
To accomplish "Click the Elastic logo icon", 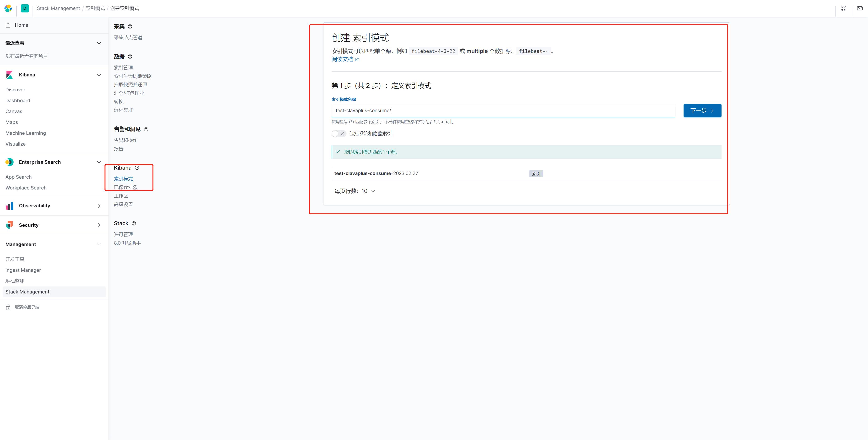I will click(x=8, y=8).
